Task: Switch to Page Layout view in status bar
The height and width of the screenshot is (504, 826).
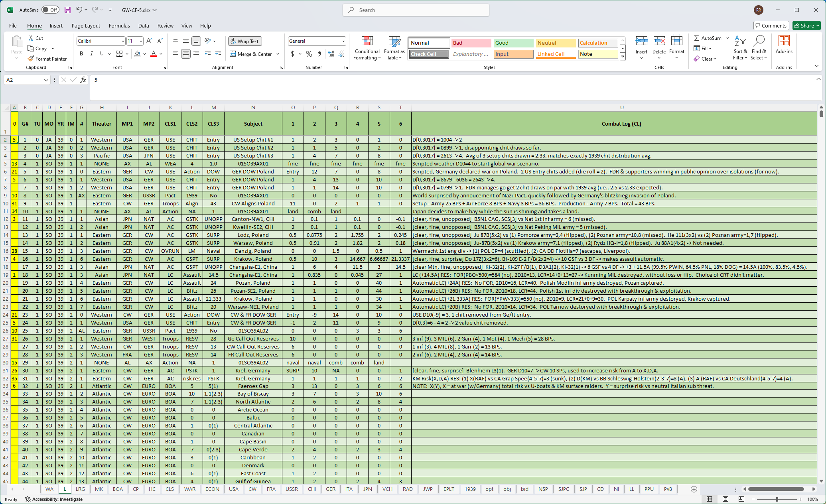Action: coord(725,499)
